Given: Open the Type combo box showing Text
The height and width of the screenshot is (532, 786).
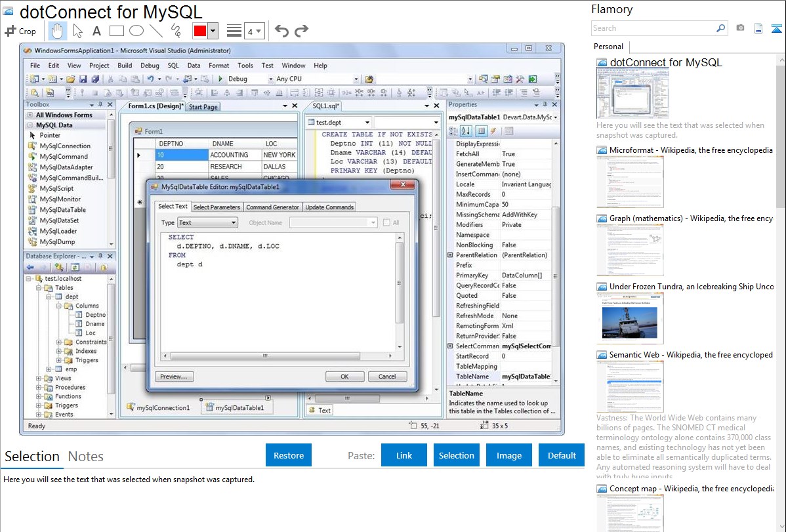Looking at the screenshot, I should pyautogui.click(x=207, y=222).
